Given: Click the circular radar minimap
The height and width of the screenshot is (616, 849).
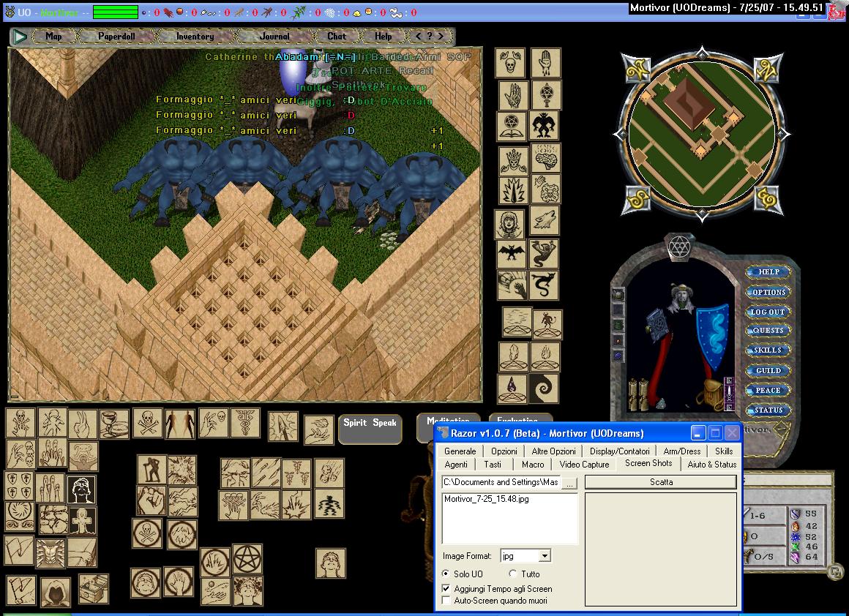Looking at the screenshot, I should [702, 134].
